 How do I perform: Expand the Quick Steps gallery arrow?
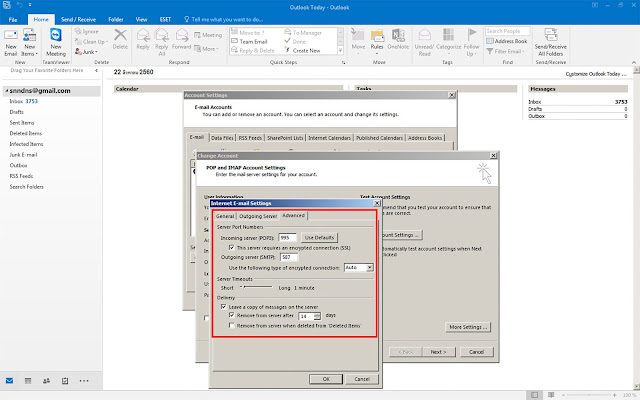(340, 51)
